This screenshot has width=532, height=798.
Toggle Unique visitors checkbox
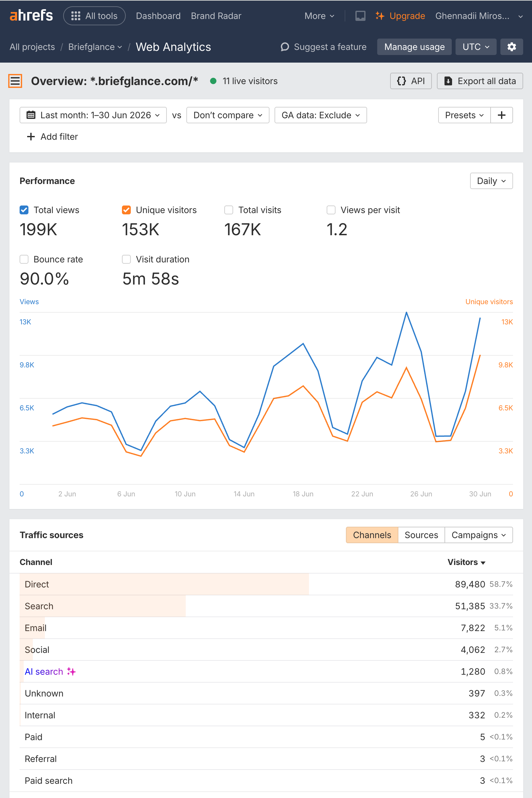126,210
